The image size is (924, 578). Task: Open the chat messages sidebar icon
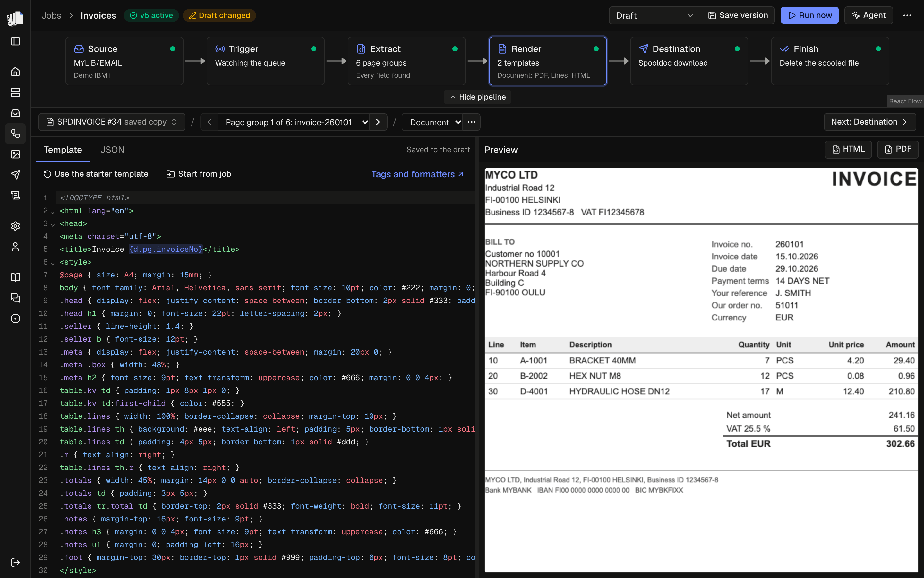click(15, 298)
